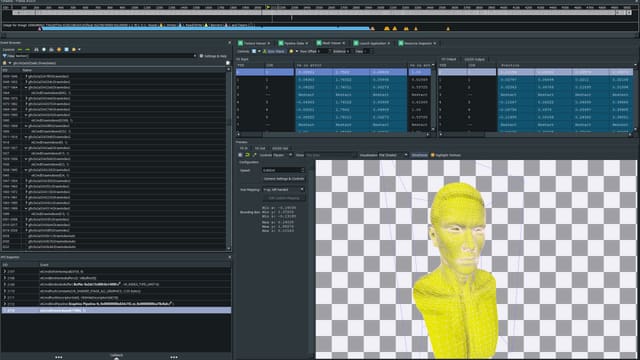This screenshot has height=360, width=640.
Task: Click the right ellipsis button beside Callstack
Action: pyautogui.click(x=174, y=357)
